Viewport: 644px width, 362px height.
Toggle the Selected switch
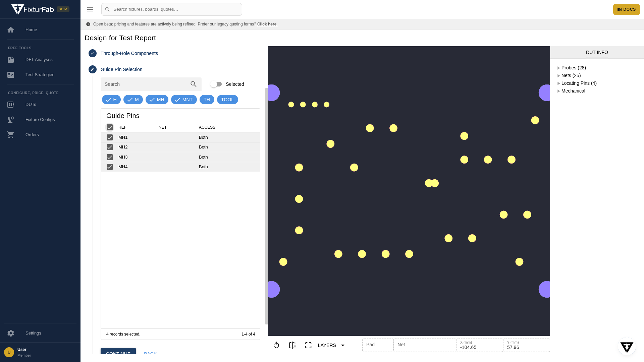pyautogui.click(x=216, y=84)
